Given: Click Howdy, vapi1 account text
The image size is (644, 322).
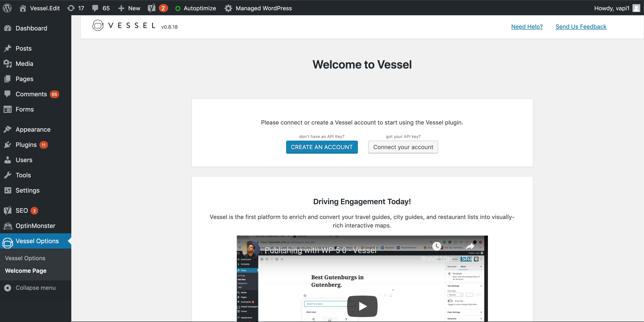Looking at the screenshot, I should click(612, 8).
